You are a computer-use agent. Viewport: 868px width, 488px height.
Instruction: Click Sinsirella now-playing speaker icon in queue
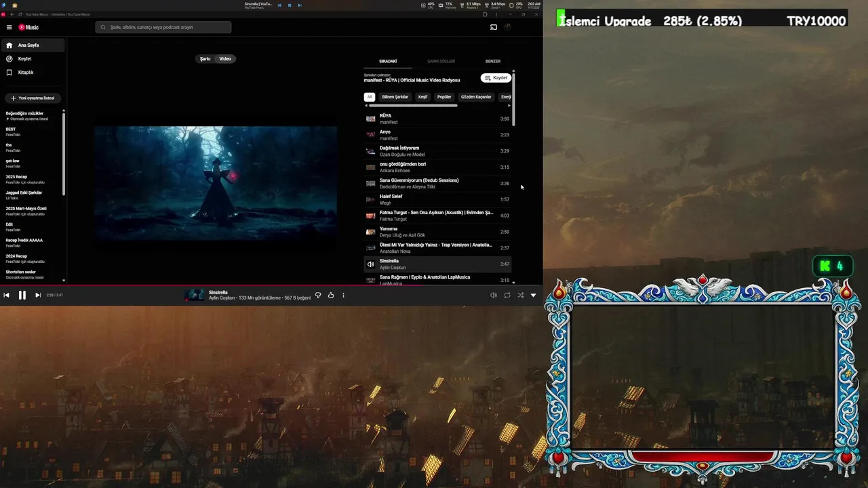point(370,264)
